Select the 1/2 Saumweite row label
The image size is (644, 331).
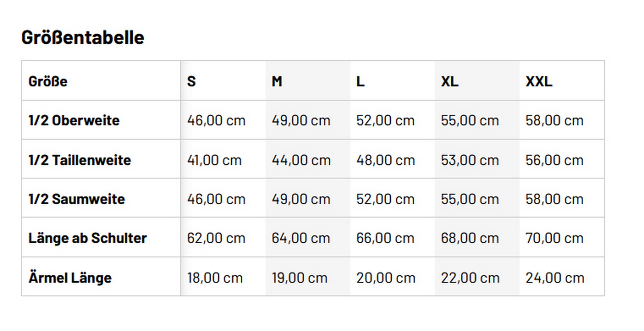tap(77, 199)
